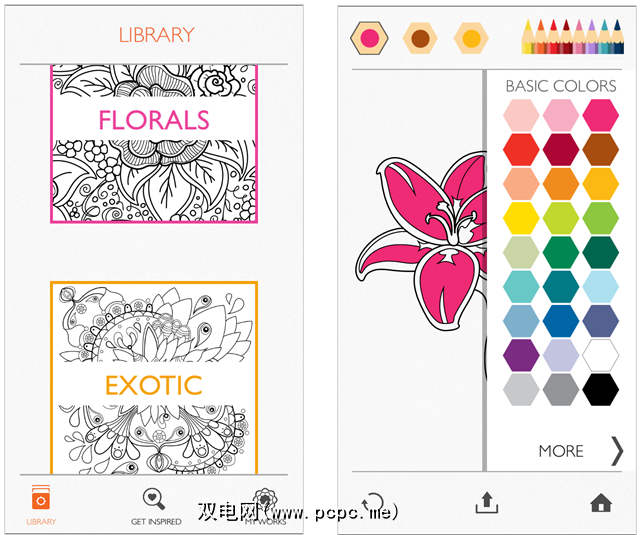Image resolution: width=640 pixels, height=535 pixels.
Task: Go to home via house icon
Action: click(x=601, y=502)
